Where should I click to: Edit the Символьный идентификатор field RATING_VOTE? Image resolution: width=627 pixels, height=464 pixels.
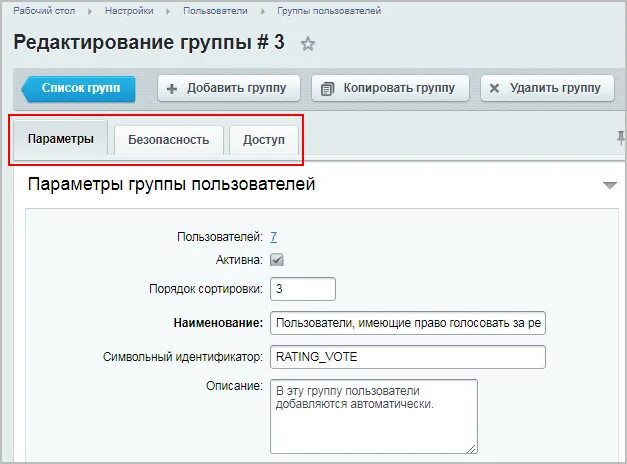tap(408, 357)
